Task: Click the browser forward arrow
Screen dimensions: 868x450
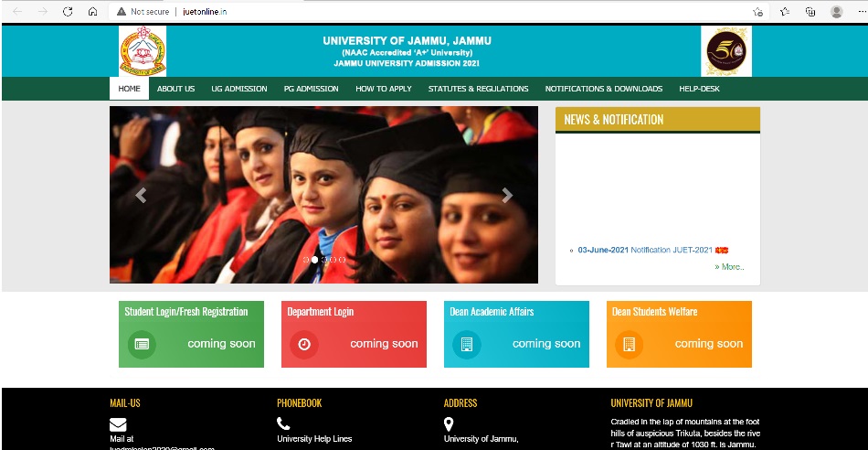Action: (x=43, y=12)
